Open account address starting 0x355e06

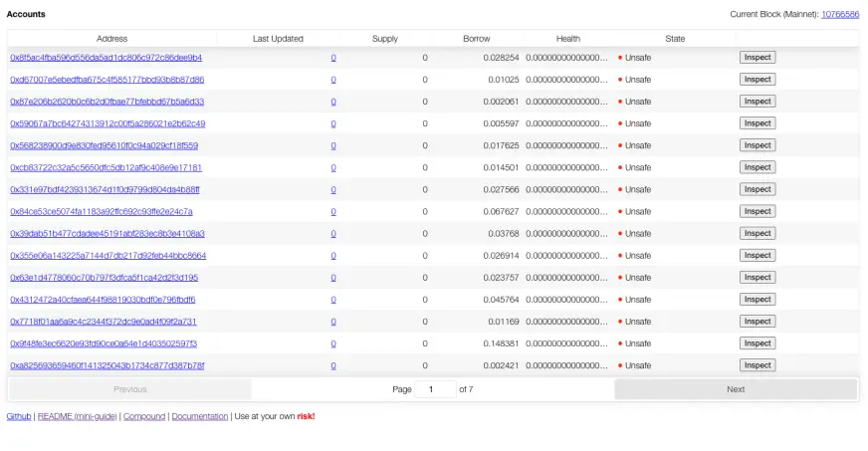108,256
